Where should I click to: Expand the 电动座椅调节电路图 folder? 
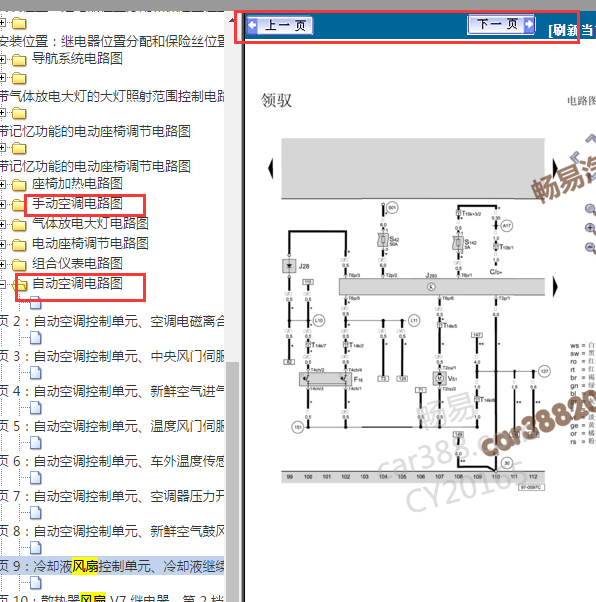point(2,244)
